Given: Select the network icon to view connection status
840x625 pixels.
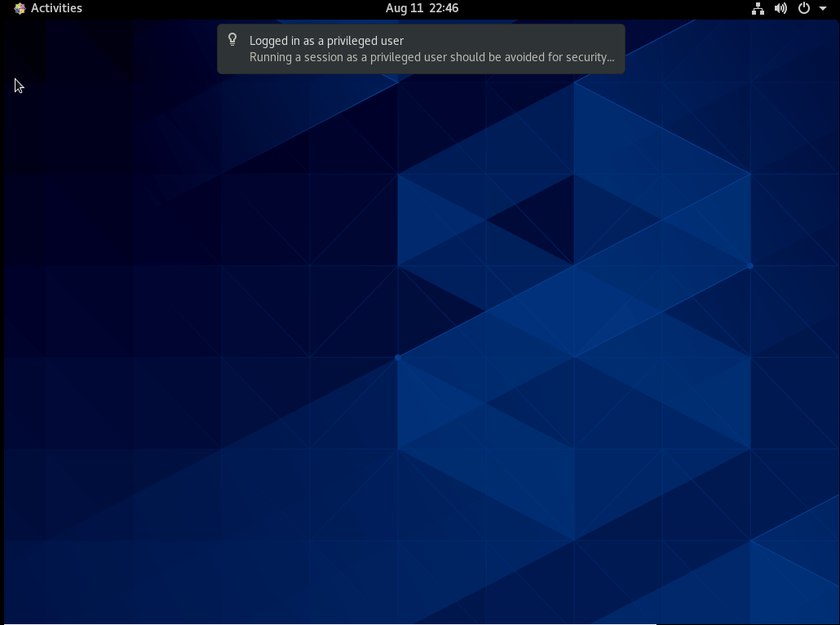Looking at the screenshot, I should coord(758,8).
